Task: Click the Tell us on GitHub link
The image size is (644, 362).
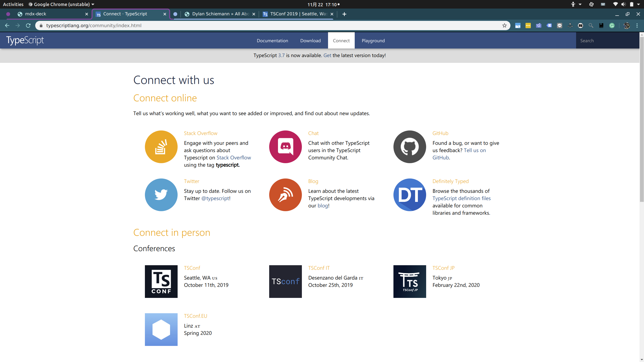Action: pyautogui.click(x=475, y=150)
